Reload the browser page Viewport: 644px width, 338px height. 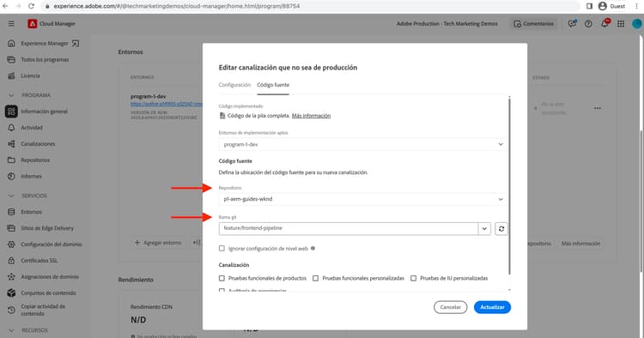tap(31, 6)
